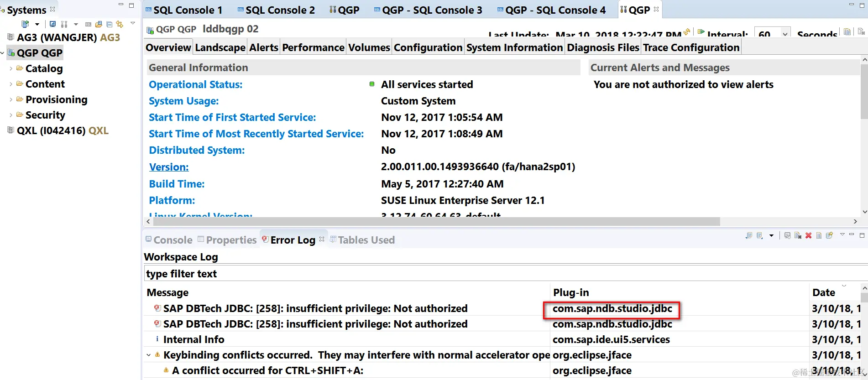This screenshot has height=380, width=868.
Task: Switch to the first QGP administration tab
Action: click(x=345, y=10)
